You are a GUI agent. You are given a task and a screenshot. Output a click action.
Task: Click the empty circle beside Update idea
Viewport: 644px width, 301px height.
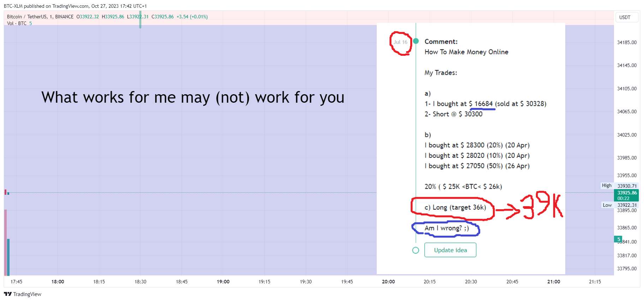(x=416, y=250)
